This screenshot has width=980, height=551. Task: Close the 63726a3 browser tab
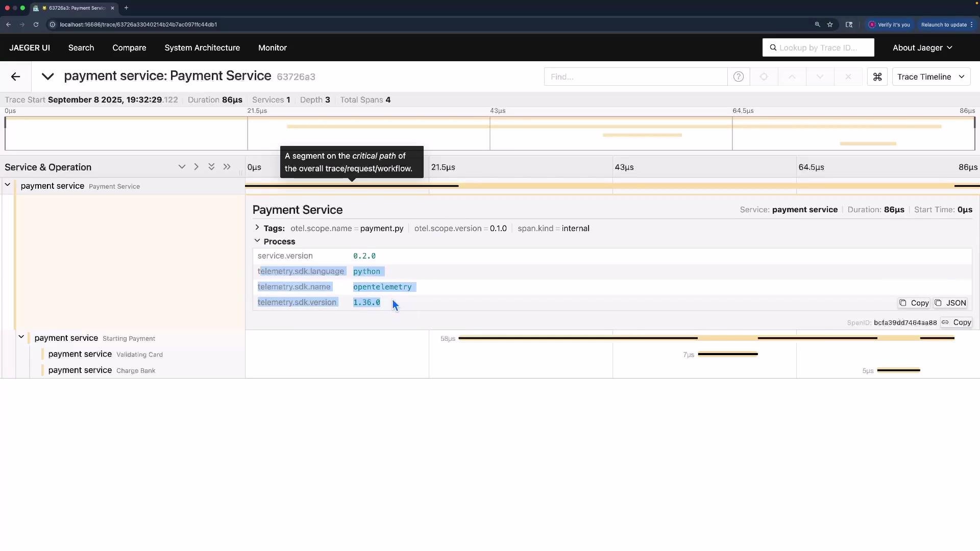[112, 8]
